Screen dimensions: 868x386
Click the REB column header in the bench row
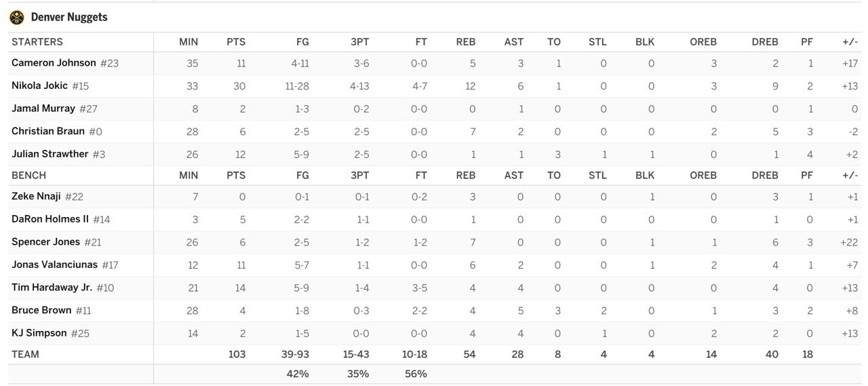(x=465, y=175)
